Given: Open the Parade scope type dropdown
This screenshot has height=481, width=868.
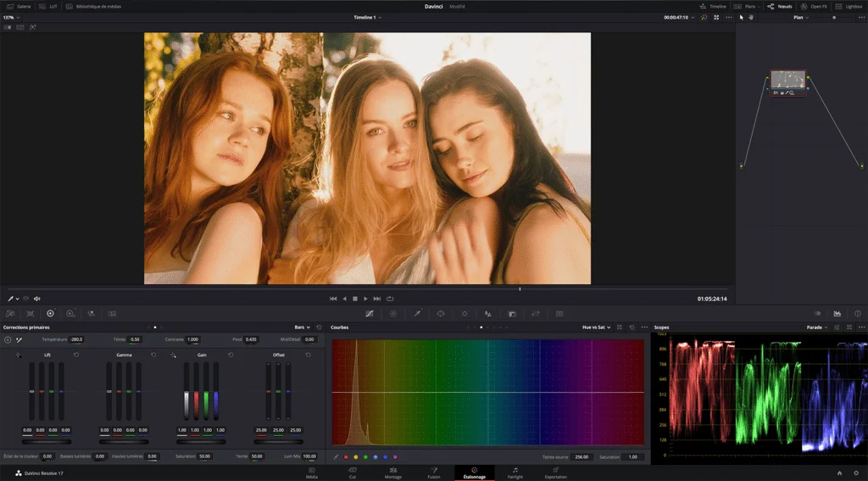Looking at the screenshot, I should pyautogui.click(x=817, y=327).
